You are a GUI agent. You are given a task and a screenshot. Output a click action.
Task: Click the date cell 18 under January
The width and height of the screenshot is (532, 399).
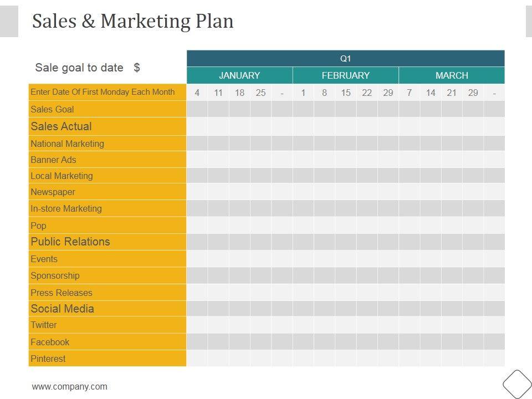[x=239, y=93]
